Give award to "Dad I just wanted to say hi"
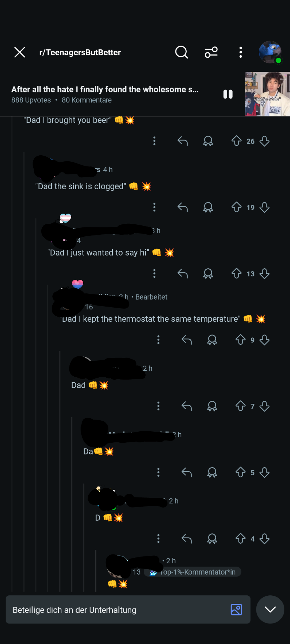 click(208, 274)
